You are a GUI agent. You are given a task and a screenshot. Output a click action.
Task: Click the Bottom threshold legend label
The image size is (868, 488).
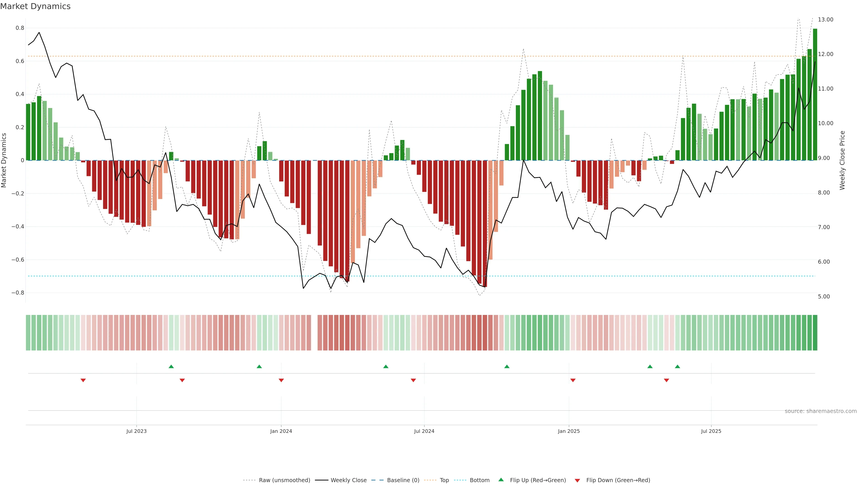pos(479,480)
